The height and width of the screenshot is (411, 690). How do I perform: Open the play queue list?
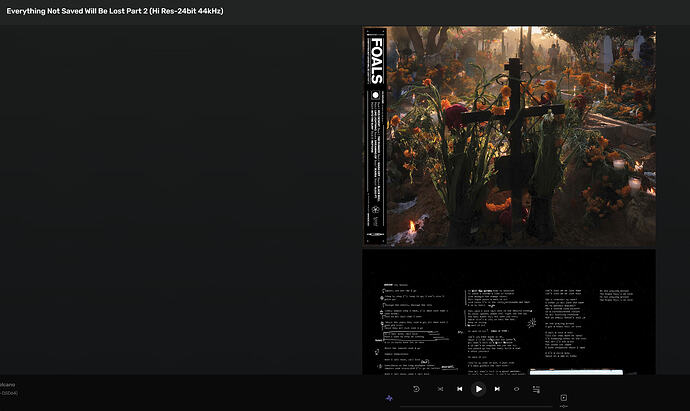click(x=536, y=389)
